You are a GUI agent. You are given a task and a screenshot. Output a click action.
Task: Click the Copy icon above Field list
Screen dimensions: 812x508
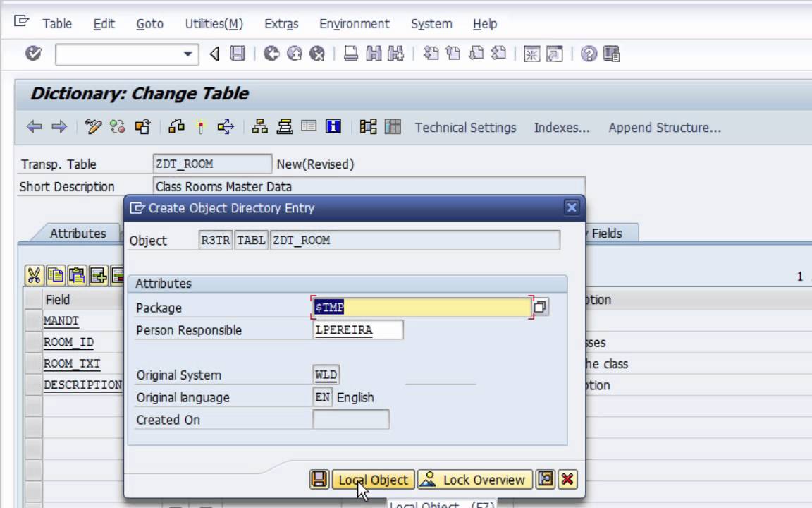pos(56,276)
